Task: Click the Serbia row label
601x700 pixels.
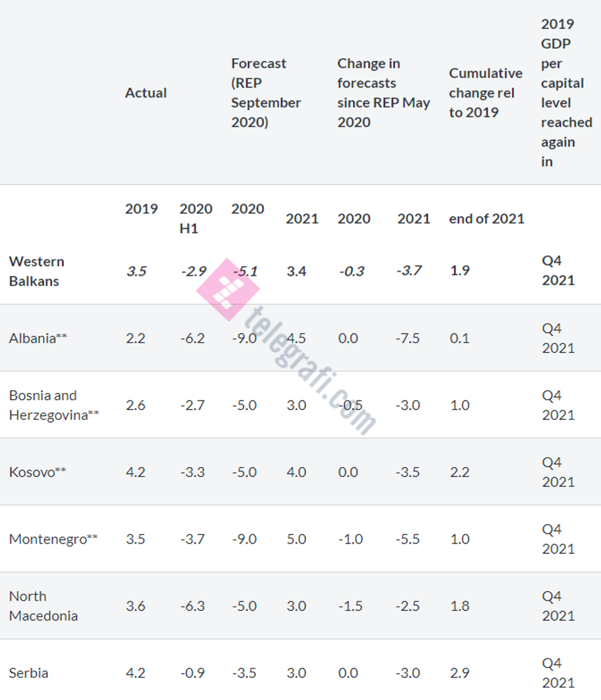Action: pyautogui.click(x=29, y=672)
